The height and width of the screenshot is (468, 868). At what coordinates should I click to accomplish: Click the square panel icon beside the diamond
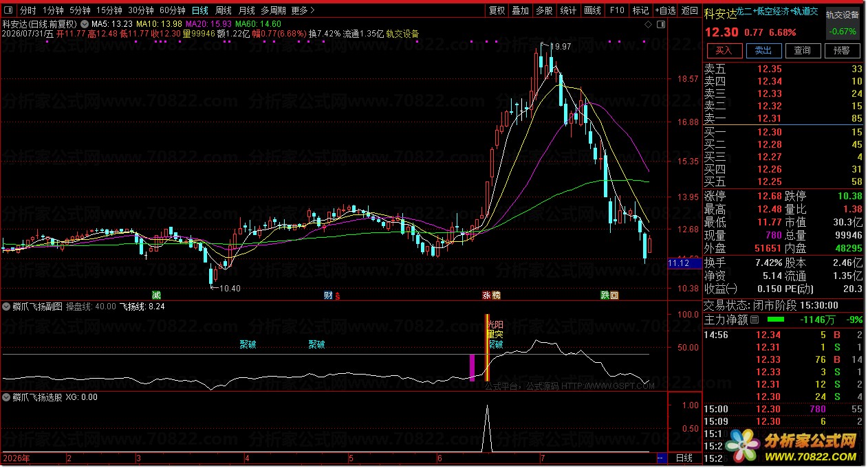[x=660, y=24]
